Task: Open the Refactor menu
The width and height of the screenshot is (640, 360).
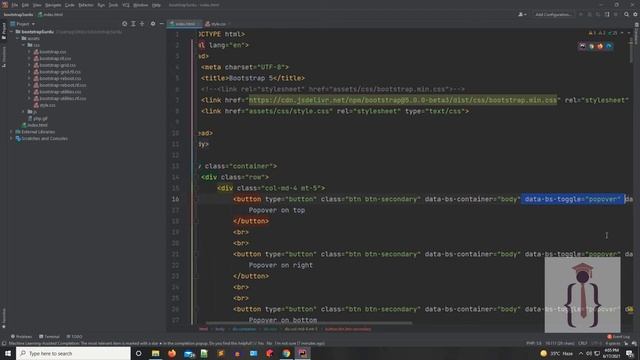Action: tap(86, 5)
